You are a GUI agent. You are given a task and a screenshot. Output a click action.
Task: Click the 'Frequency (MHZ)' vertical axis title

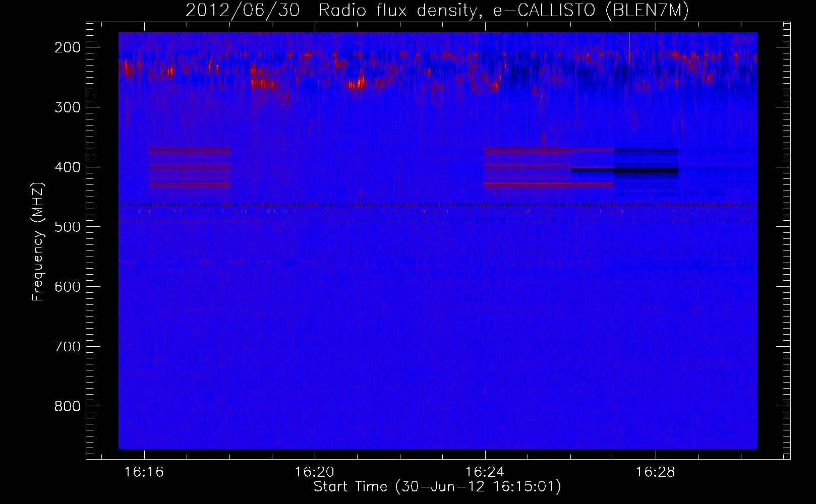coord(38,241)
